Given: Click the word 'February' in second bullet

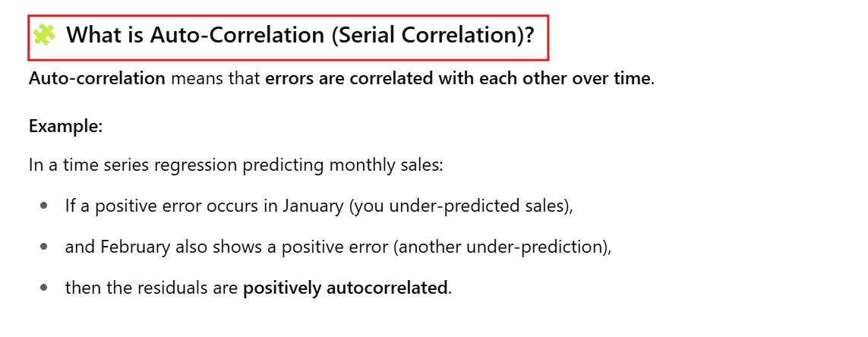Looking at the screenshot, I should pos(134,247).
